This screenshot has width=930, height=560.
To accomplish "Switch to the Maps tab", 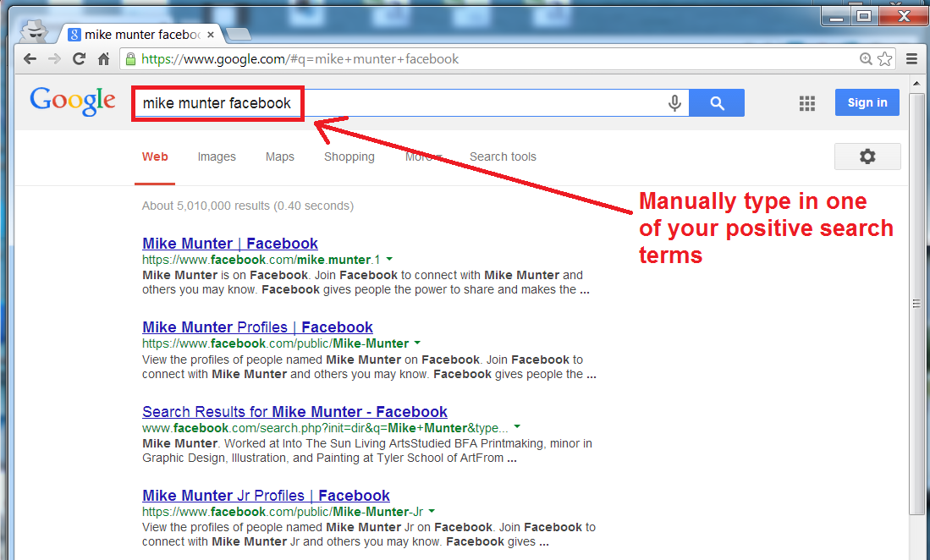I will click(280, 156).
